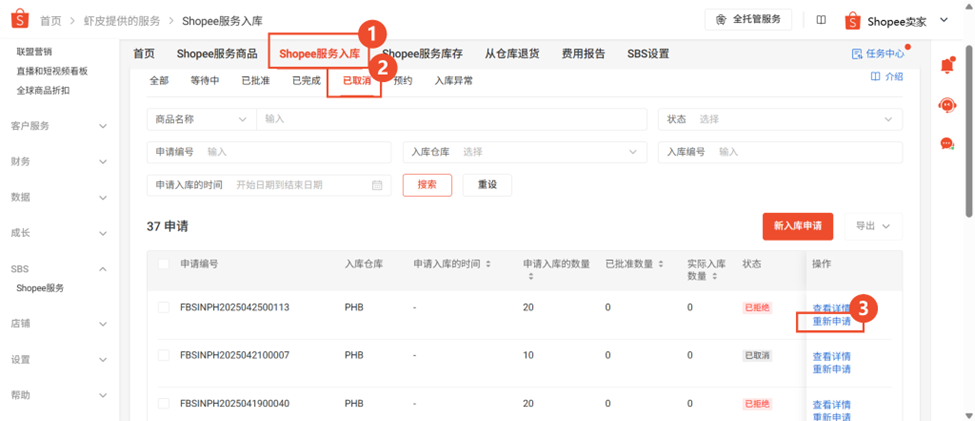Open the notification bell icon

pos(946,64)
